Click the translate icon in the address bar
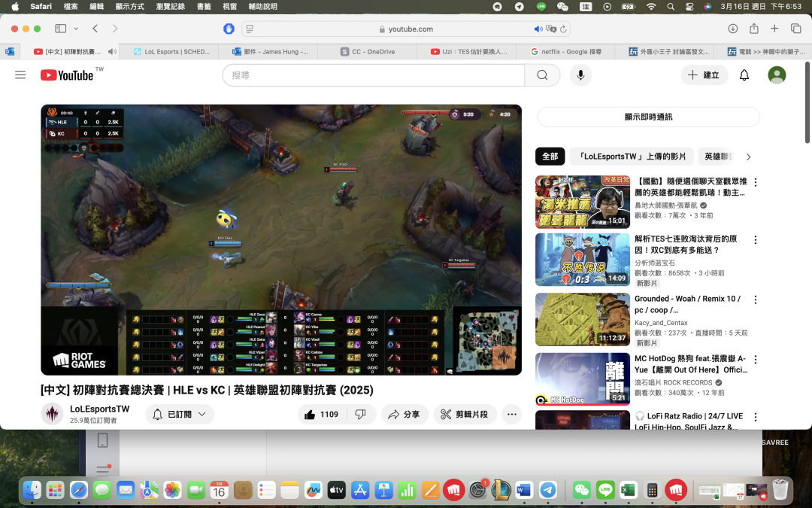The width and height of the screenshot is (812, 508). coord(551,29)
